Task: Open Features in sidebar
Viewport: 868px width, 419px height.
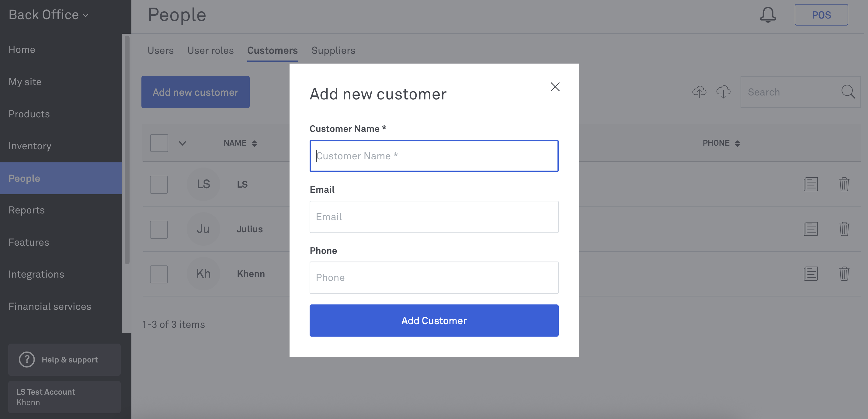Action: (61, 242)
